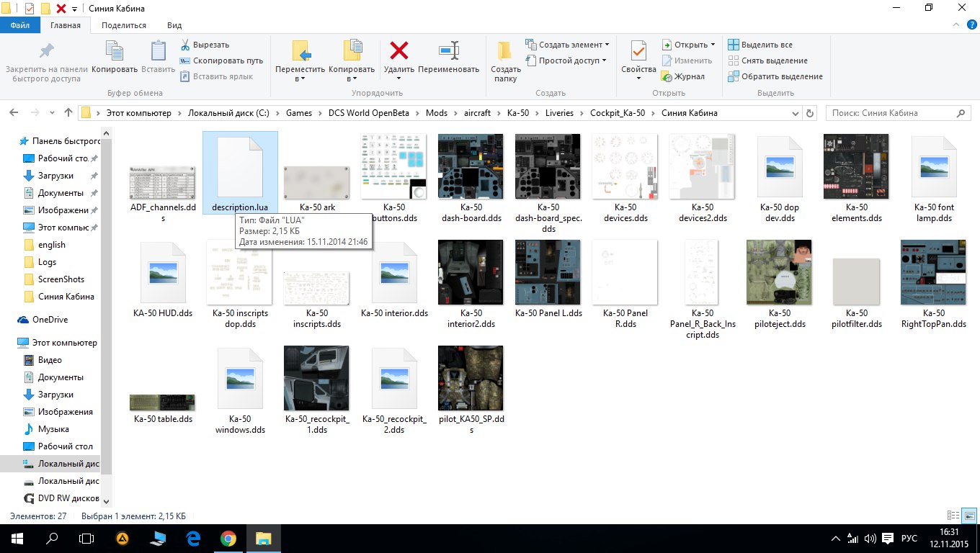Click the Journal (Журнал) history icon

(x=667, y=76)
